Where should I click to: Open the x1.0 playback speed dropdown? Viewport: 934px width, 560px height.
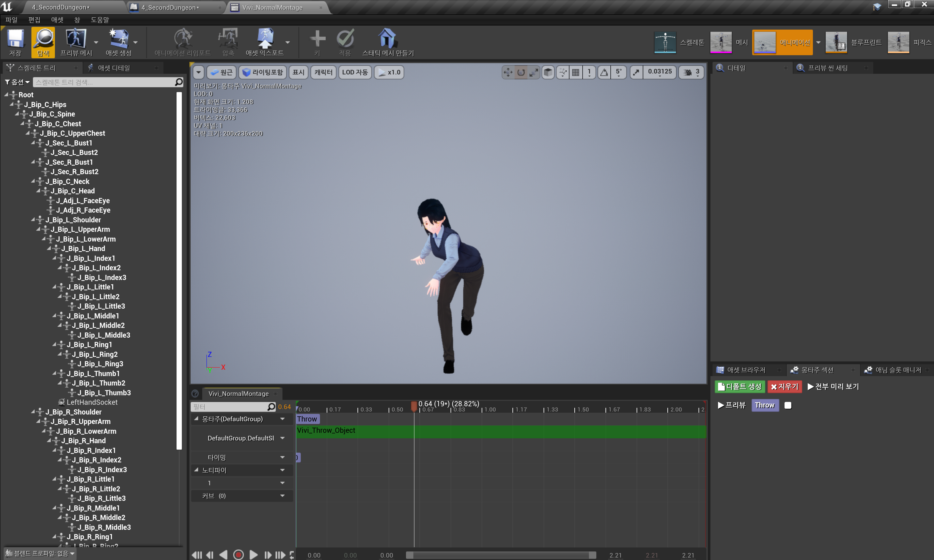pyautogui.click(x=389, y=72)
